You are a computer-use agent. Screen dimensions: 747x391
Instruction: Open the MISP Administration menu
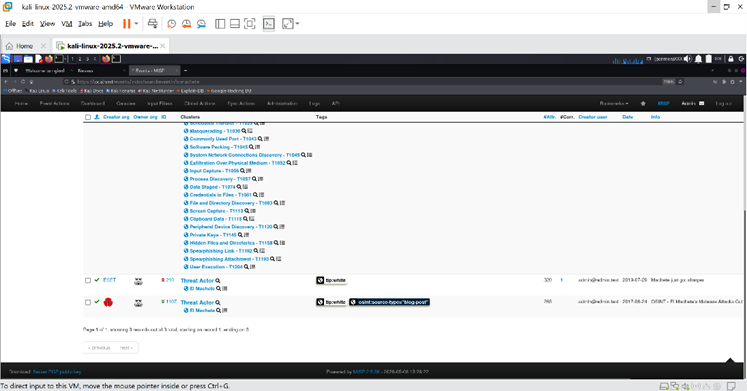[282, 103]
